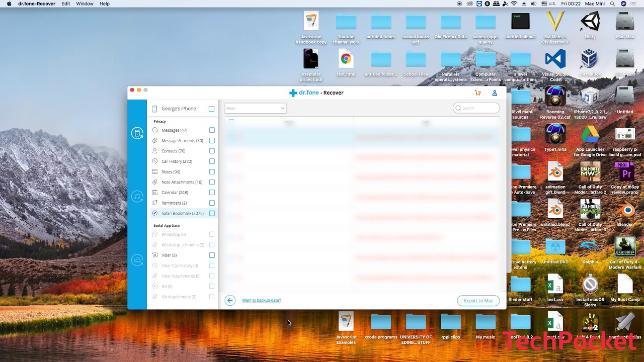Open the Edit menu

pyautogui.click(x=66, y=4)
